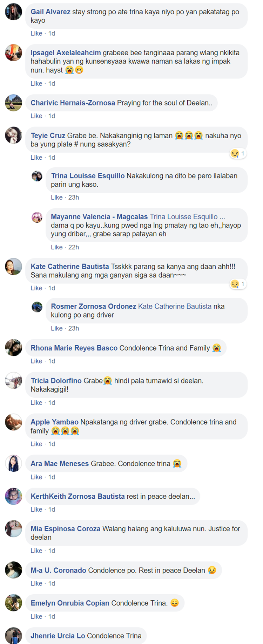
Task: Open the Tricia Dolorfino profile link
Action: coord(56,381)
